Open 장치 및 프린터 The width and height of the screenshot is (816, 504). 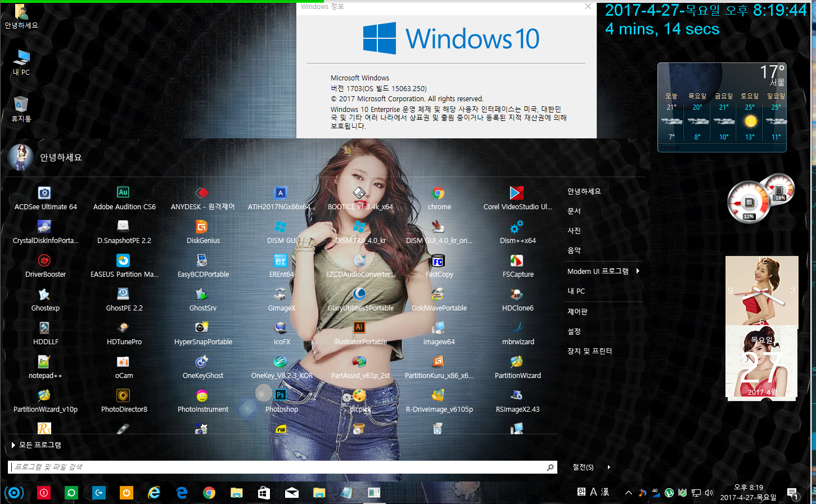[x=590, y=351]
